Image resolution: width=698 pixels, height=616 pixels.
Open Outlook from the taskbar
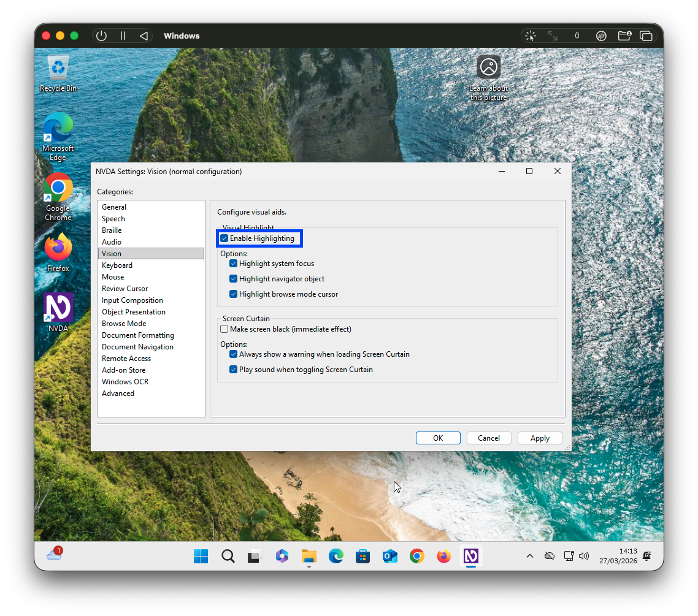[x=389, y=557]
